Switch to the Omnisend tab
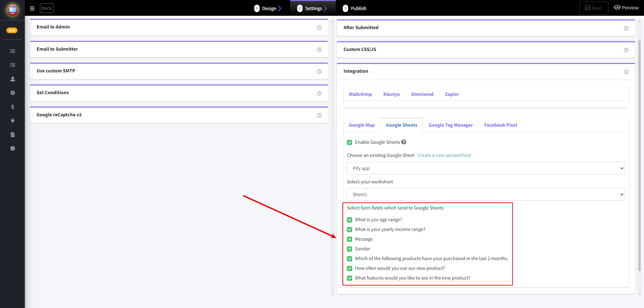Viewport: 644px width, 308px height. [422, 94]
